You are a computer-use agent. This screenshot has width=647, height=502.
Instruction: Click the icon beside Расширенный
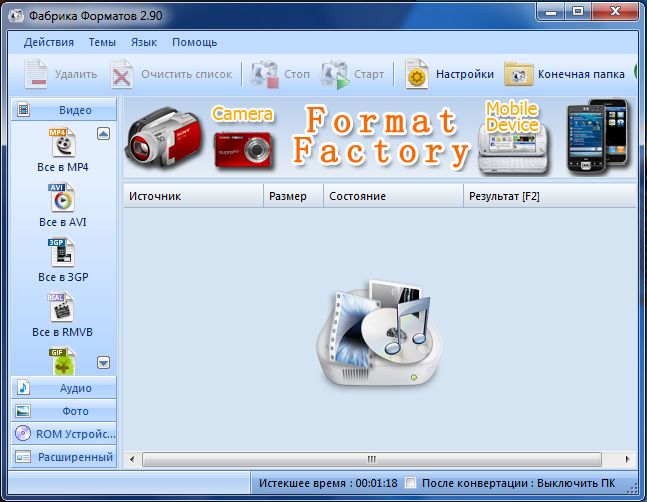23,457
